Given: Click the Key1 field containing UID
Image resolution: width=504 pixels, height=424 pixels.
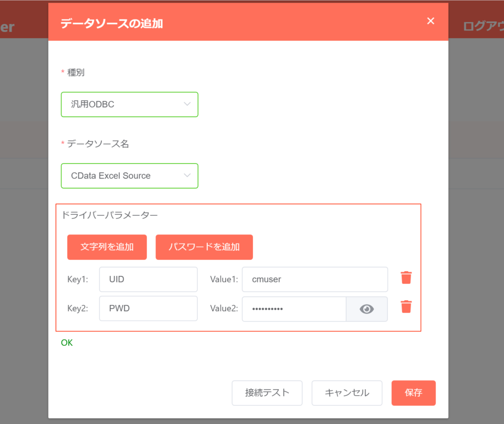Looking at the screenshot, I should 148,279.
